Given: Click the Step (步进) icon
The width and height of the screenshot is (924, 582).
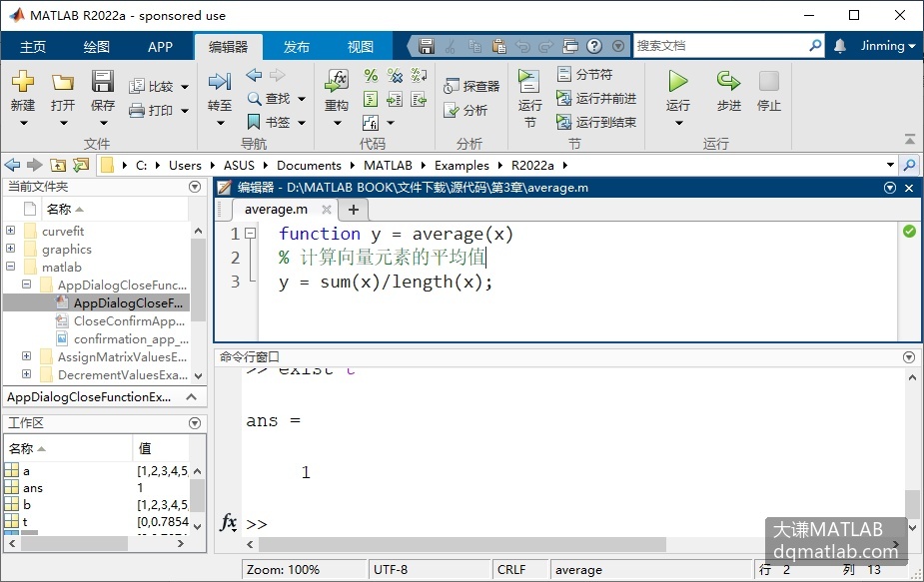Looking at the screenshot, I should [729, 81].
